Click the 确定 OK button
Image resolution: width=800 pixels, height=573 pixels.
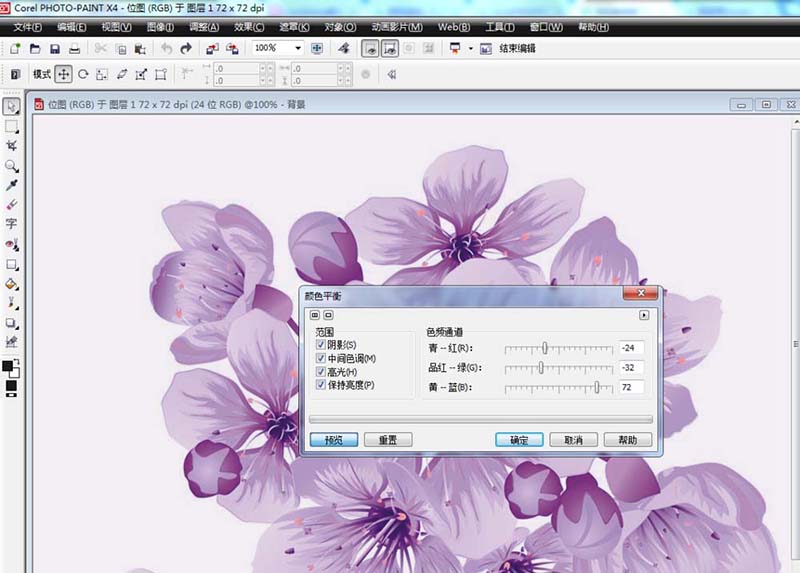(x=519, y=440)
